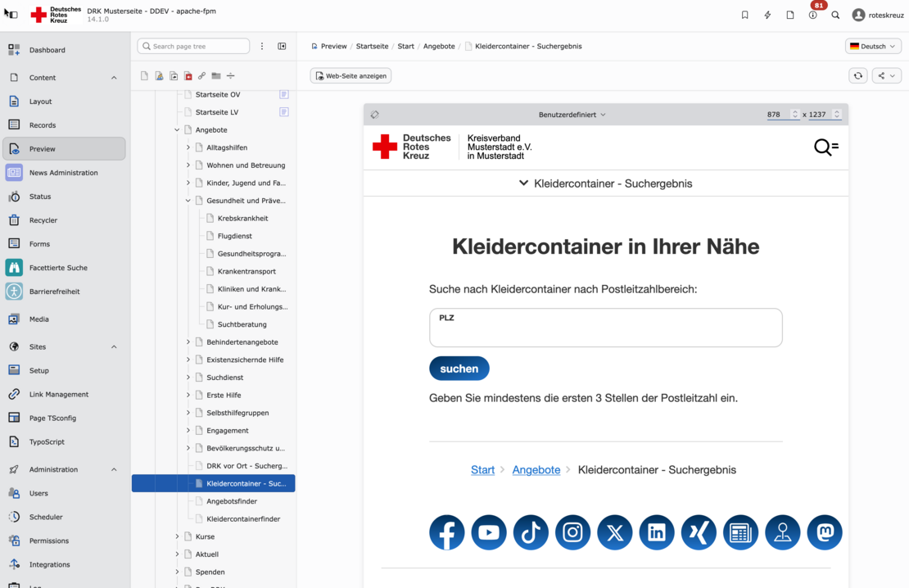Open the News Administration module
Image resolution: width=909 pixels, height=588 pixels.
pos(63,173)
